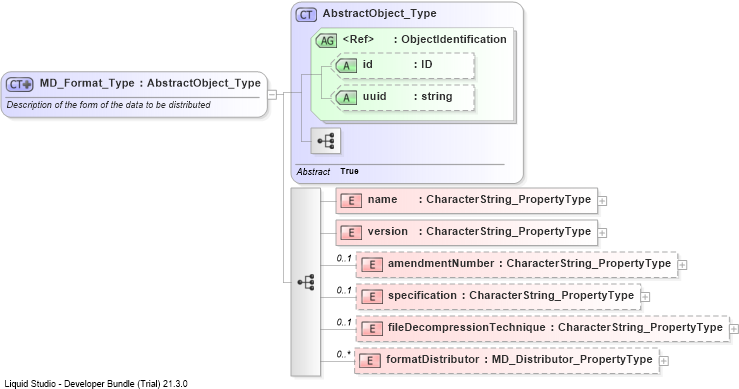Select the specification : CharacterString_PropertyType text
The height and width of the screenshot is (389, 739).
coord(511,296)
